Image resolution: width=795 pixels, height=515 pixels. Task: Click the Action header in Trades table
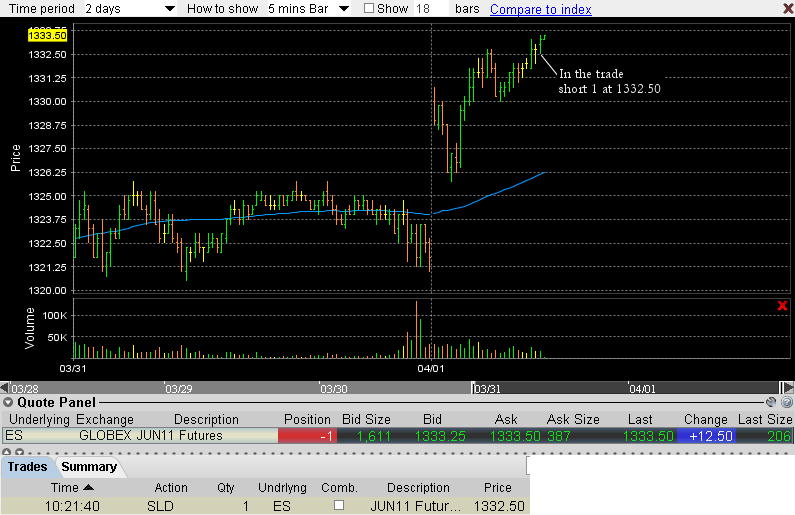[171, 488]
